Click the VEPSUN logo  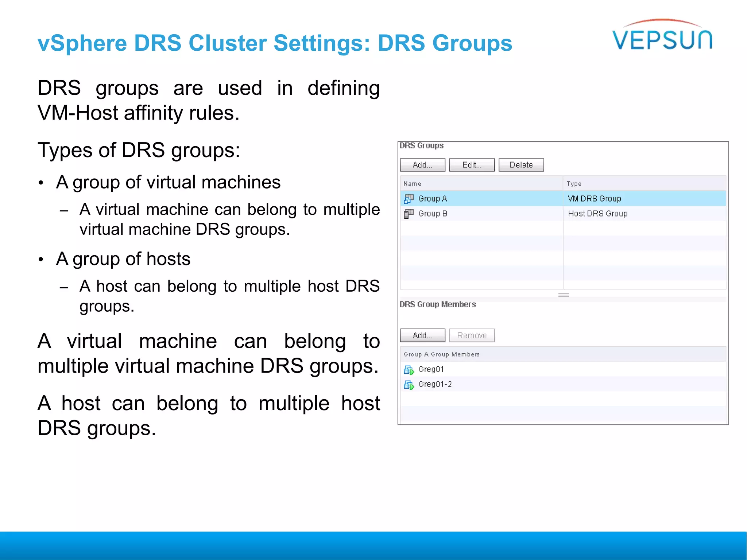tap(662, 35)
